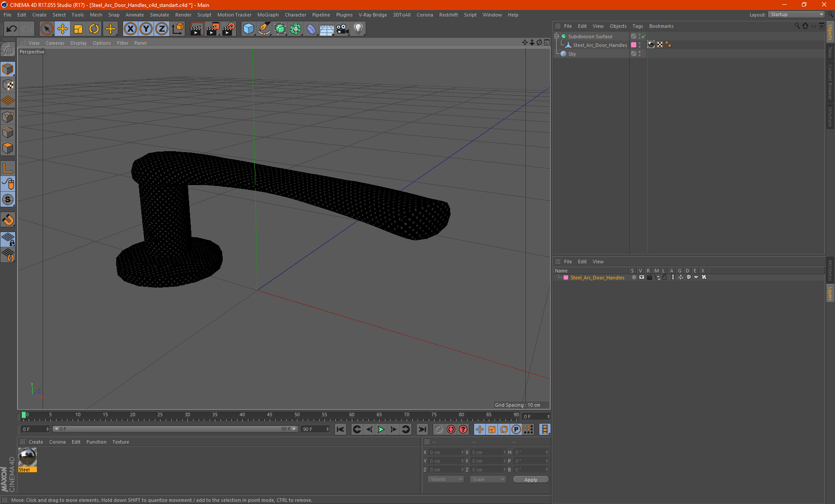Add a Cube primitive object
This screenshot has height=504, width=835.
tap(248, 29)
